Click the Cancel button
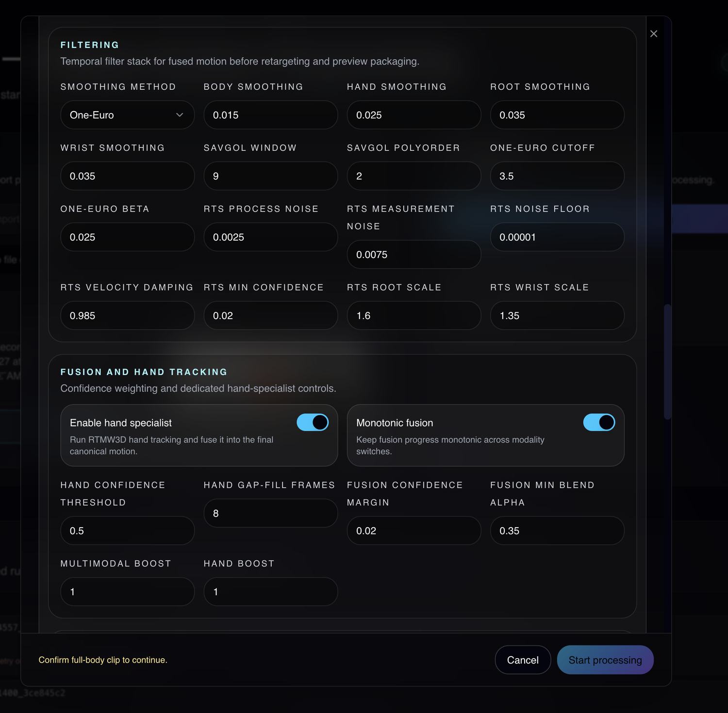The width and height of the screenshot is (728, 713). coord(523,660)
